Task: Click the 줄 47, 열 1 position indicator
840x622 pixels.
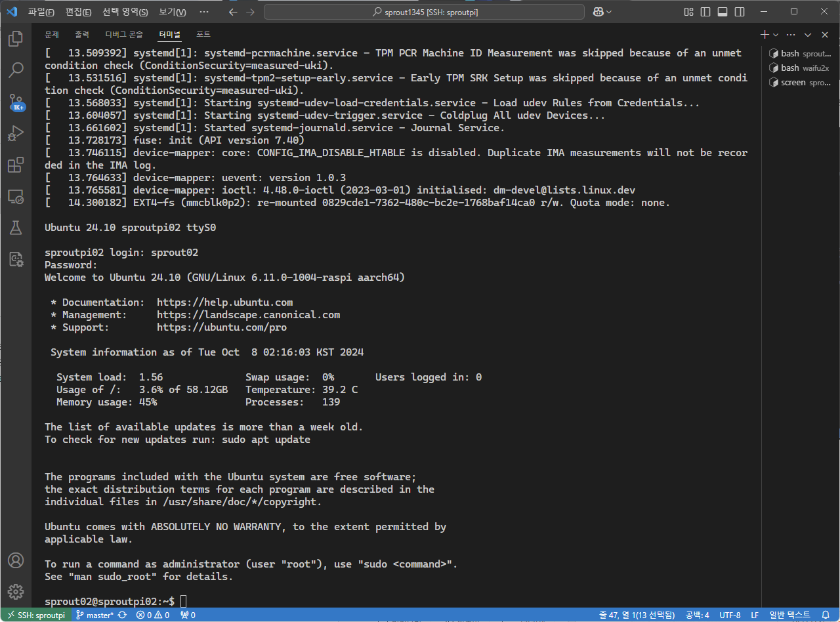Action: click(637, 615)
